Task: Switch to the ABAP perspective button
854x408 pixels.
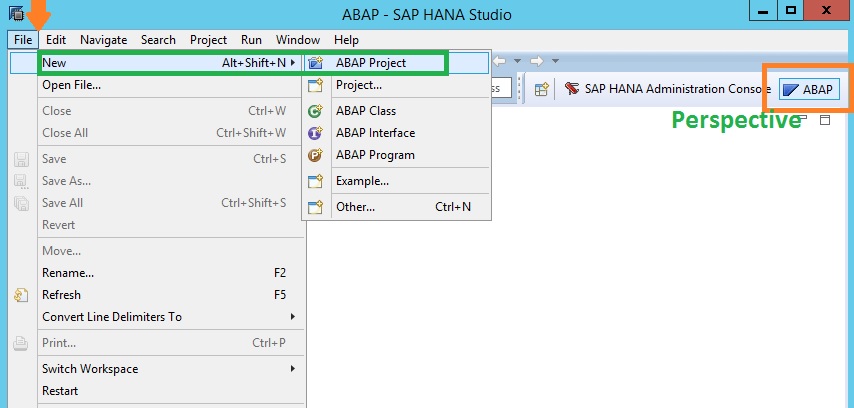Action: pos(809,90)
